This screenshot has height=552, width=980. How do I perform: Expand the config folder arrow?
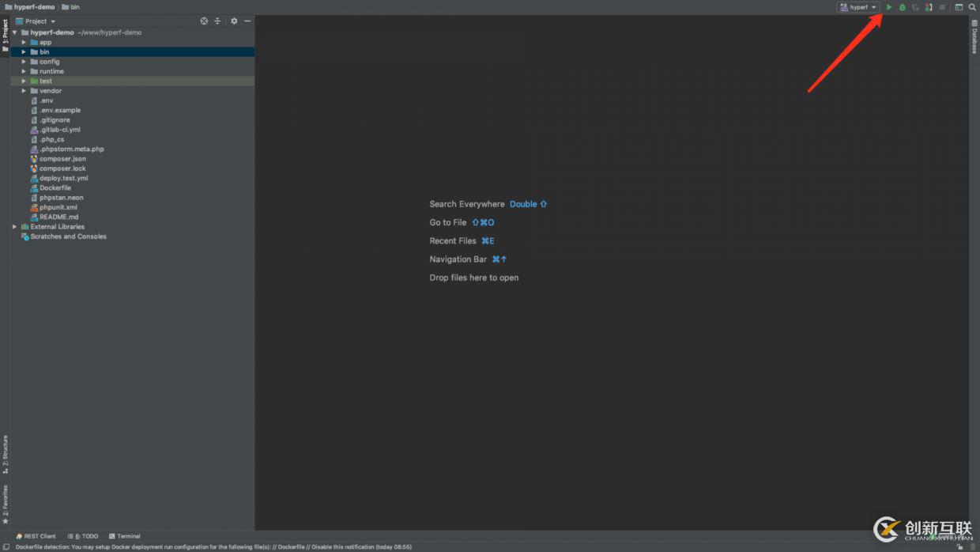pyautogui.click(x=24, y=62)
